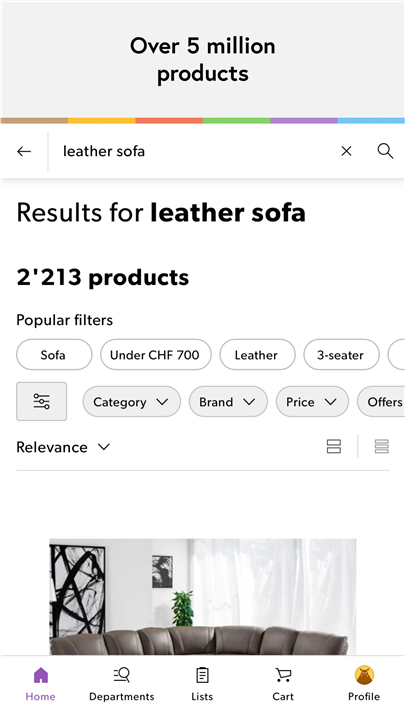Tap the magnifying glass search icon
The image size is (405, 720).
[x=385, y=151]
